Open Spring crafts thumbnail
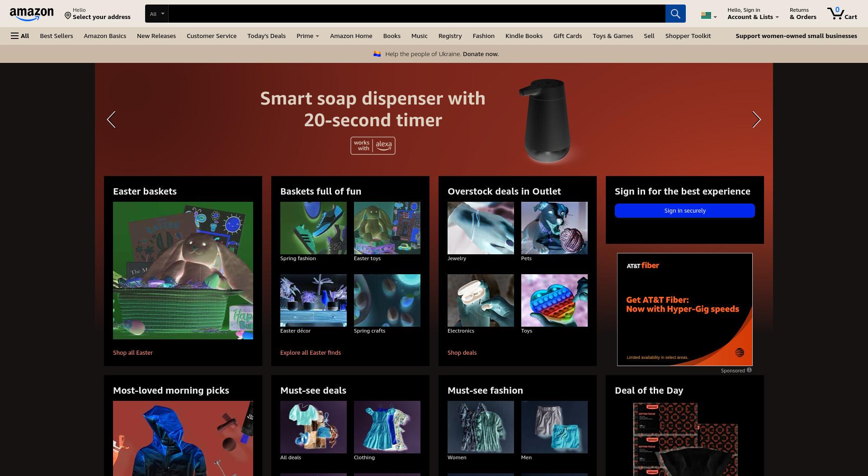Screen dimensions: 868x476 coord(387,300)
